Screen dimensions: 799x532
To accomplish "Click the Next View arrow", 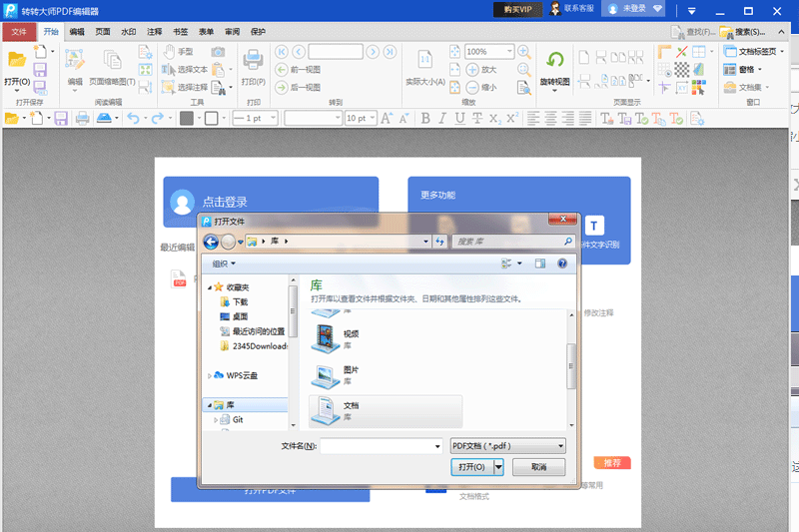I will pyautogui.click(x=282, y=87).
